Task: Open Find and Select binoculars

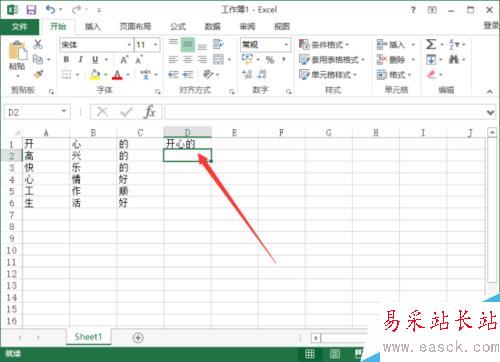Action: tap(453, 59)
